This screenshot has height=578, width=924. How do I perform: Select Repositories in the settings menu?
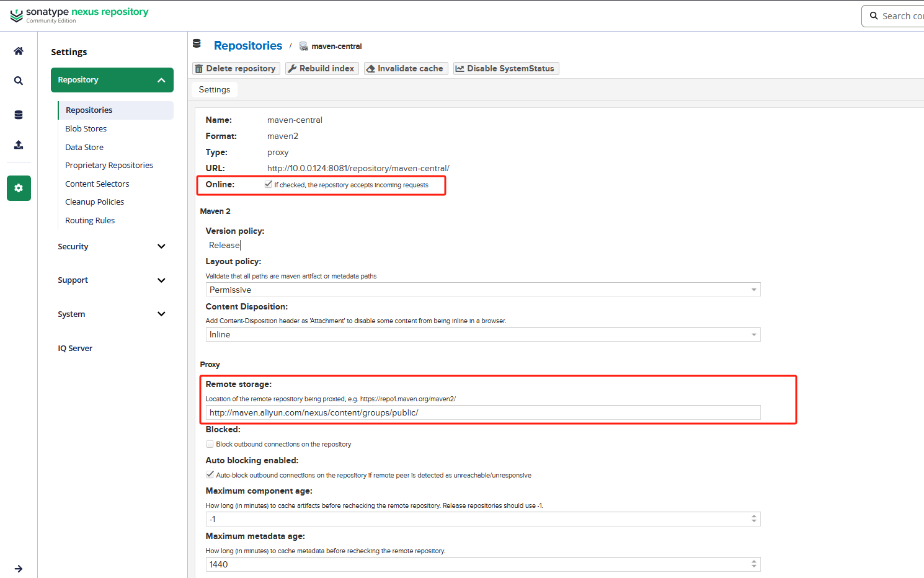[115, 110]
